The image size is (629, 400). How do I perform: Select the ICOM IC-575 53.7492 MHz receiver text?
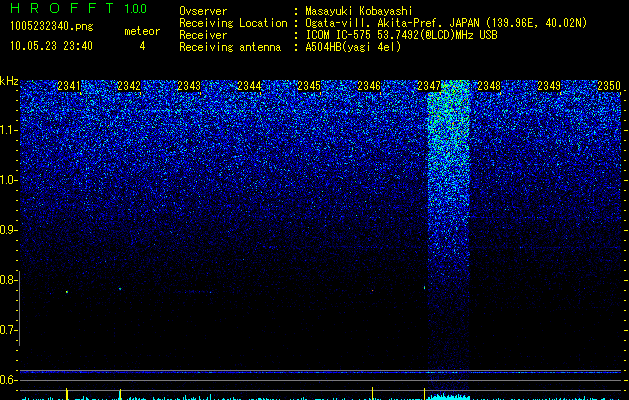tap(401, 35)
